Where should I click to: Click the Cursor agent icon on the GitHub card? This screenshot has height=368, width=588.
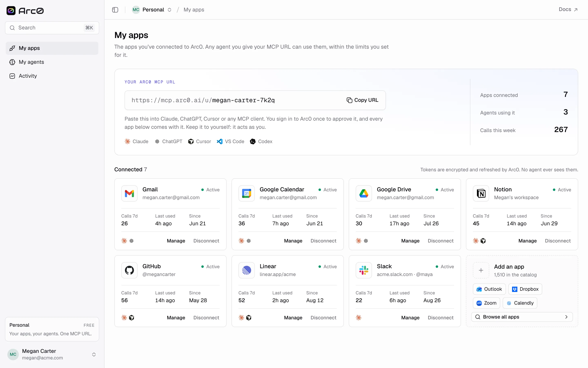point(131,318)
